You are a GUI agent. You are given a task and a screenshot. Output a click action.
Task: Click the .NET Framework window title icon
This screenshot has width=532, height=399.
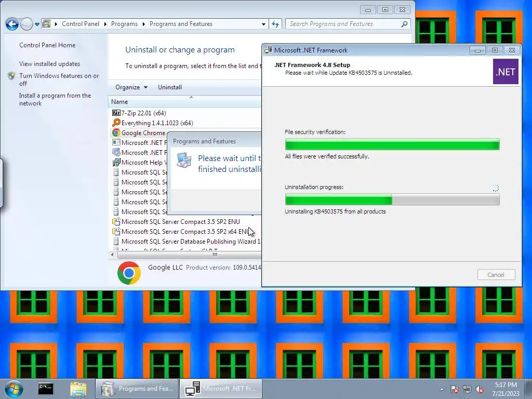click(x=268, y=50)
